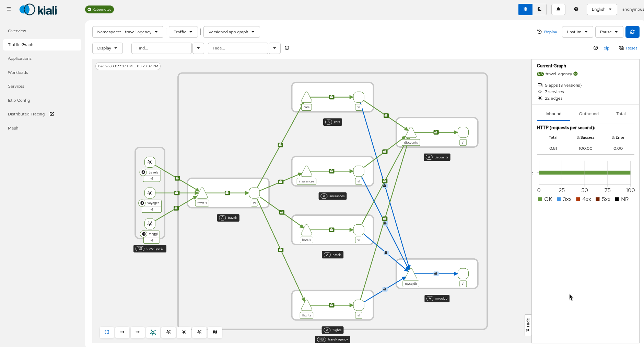Click the Reset link

click(x=631, y=48)
